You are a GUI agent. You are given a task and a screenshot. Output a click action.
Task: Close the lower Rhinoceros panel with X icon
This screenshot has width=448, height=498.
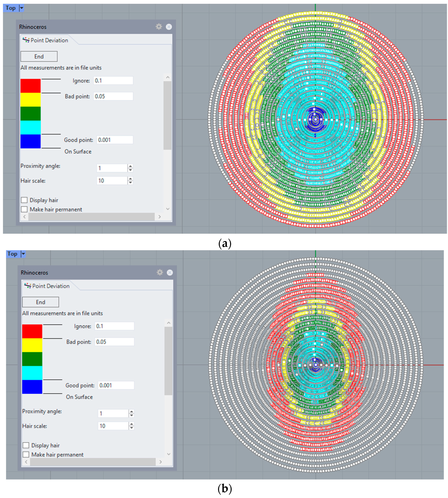(170, 272)
